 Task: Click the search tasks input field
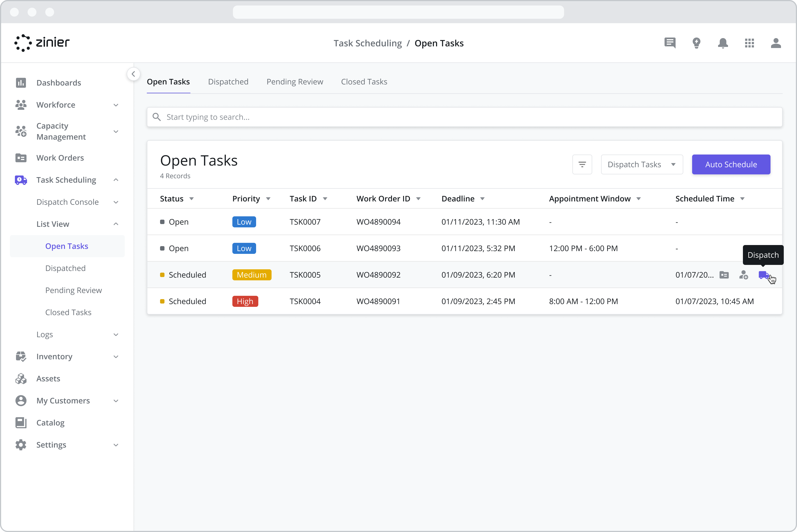(464, 117)
